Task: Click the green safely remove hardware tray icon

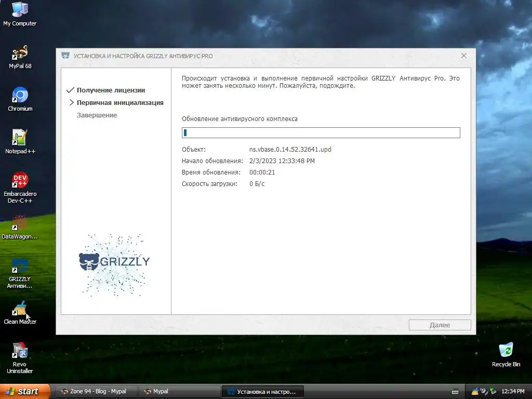Action: click(493, 392)
